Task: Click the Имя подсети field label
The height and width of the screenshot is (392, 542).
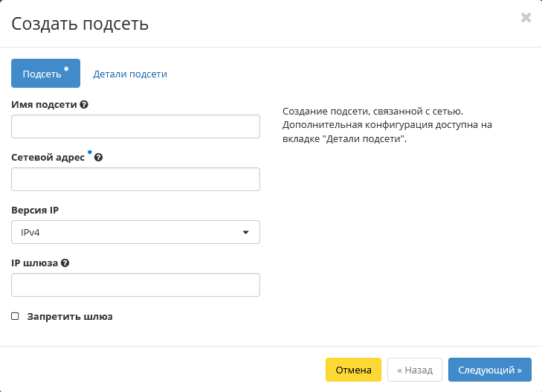Action: pos(44,105)
